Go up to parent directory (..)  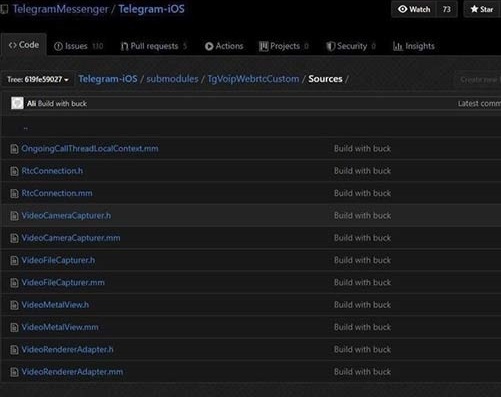tap(26, 128)
